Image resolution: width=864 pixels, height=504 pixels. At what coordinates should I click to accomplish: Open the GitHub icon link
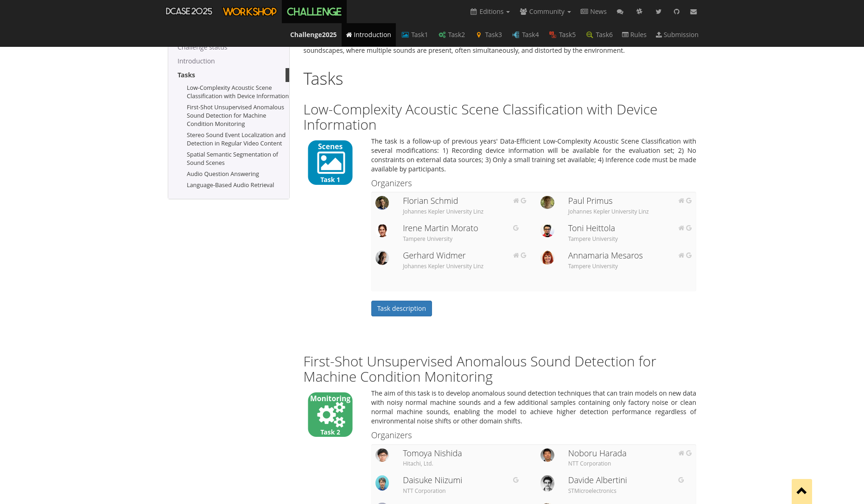point(677,12)
